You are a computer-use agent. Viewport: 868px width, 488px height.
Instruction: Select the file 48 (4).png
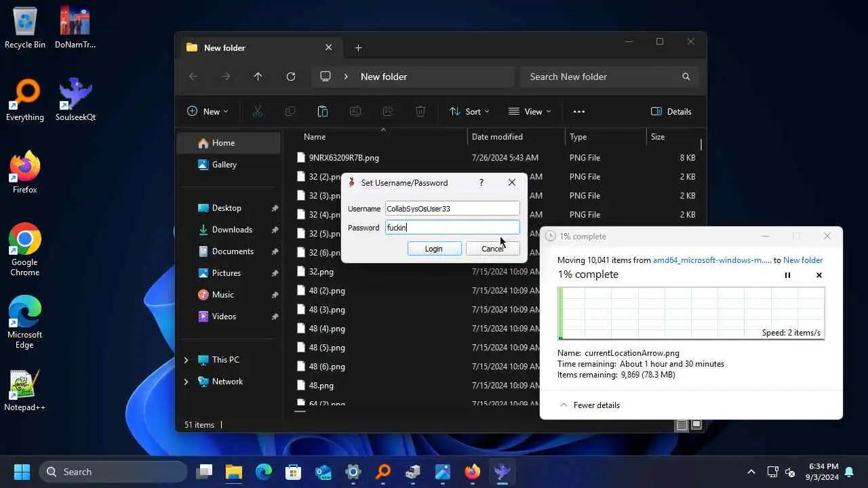(x=327, y=329)
